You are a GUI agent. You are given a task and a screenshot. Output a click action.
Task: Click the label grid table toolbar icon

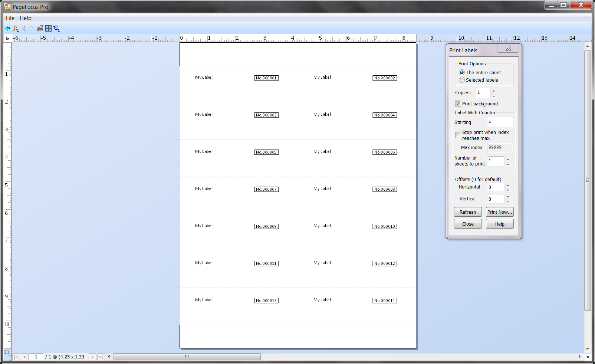click(x=48, y=29)
